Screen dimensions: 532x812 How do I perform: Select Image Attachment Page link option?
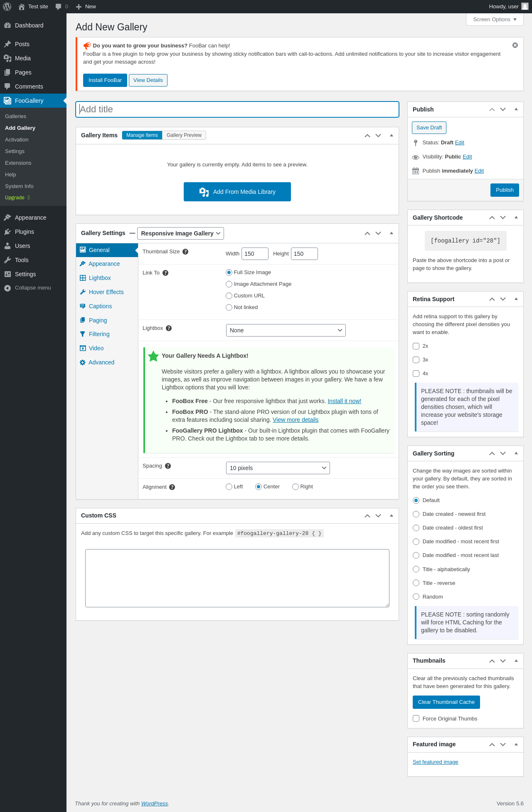tap(229, 284)
